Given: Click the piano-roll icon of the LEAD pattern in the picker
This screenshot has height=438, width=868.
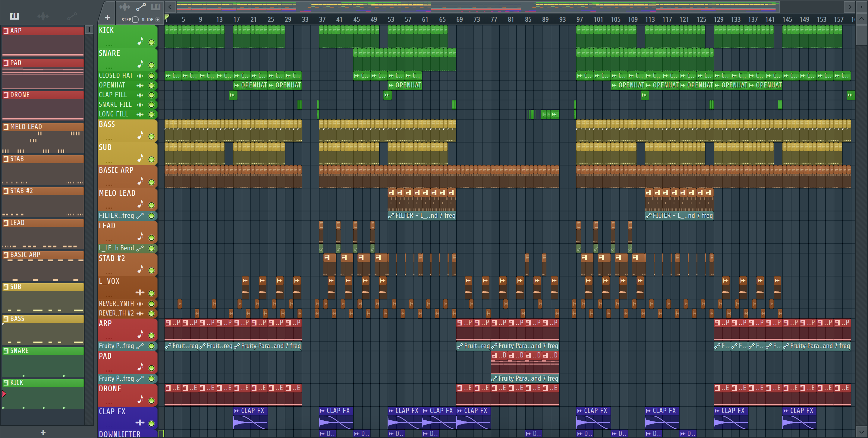Looking at the screenshot, I should (6, 223).
